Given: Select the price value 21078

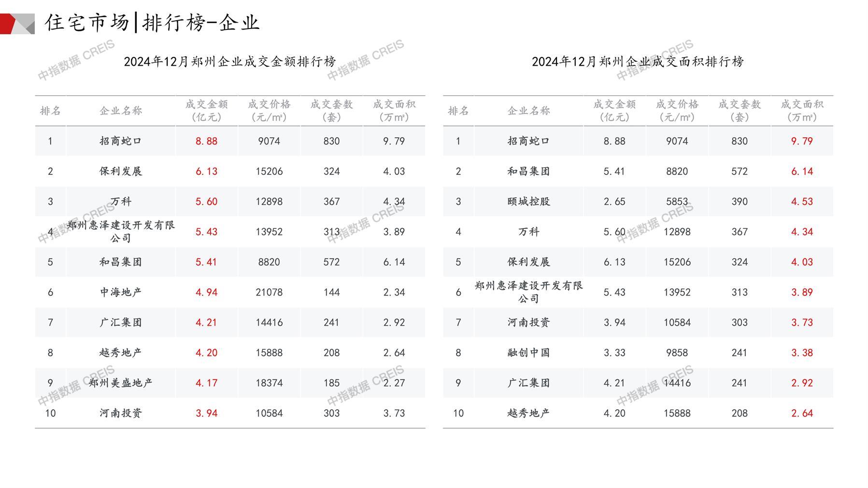Looking at the screenshot, I should [x=269, y=292].
